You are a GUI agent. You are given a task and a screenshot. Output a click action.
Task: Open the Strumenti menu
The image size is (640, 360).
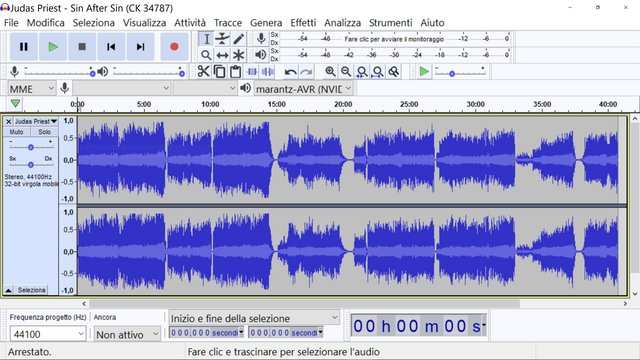(391, 23)
